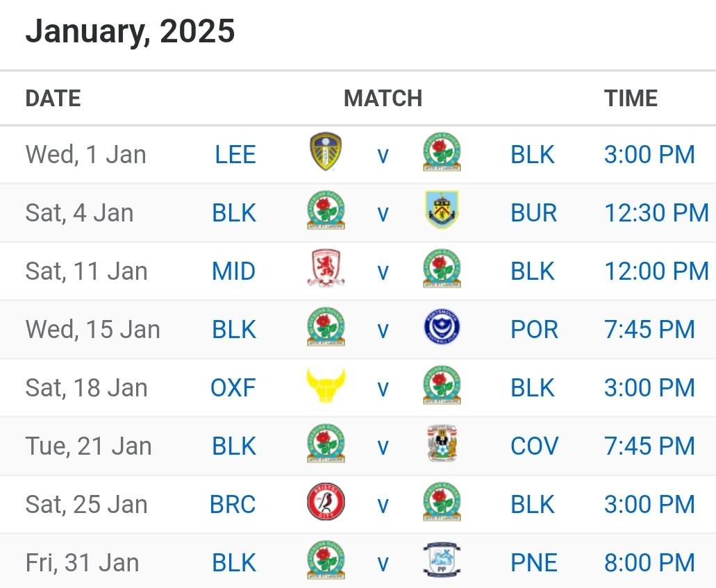The width and height of the screenshot is (716, 588).
Task: Select the MID team abbreviation
Action: pos(233,271)
